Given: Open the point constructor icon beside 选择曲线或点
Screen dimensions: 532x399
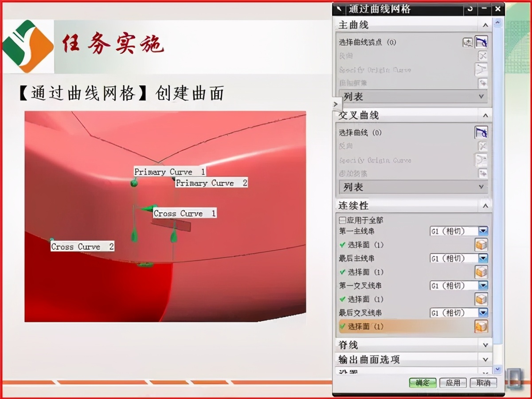Looking at the screenshot, I should click(468, 42).
